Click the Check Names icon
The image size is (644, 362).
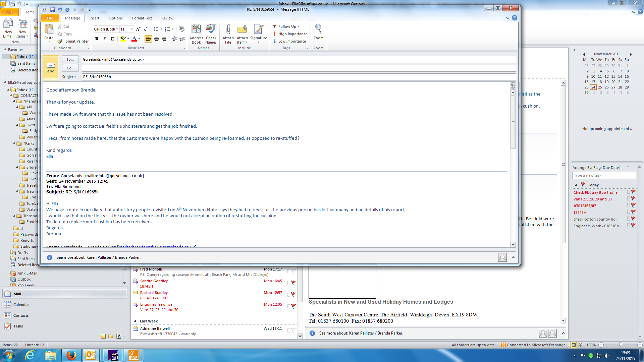[x=211, y=34]
